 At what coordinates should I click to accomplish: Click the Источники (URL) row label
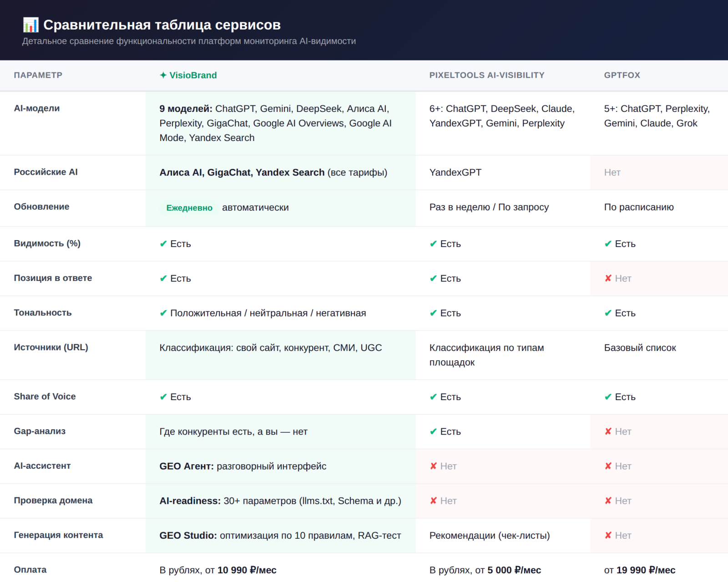[51, 347]
